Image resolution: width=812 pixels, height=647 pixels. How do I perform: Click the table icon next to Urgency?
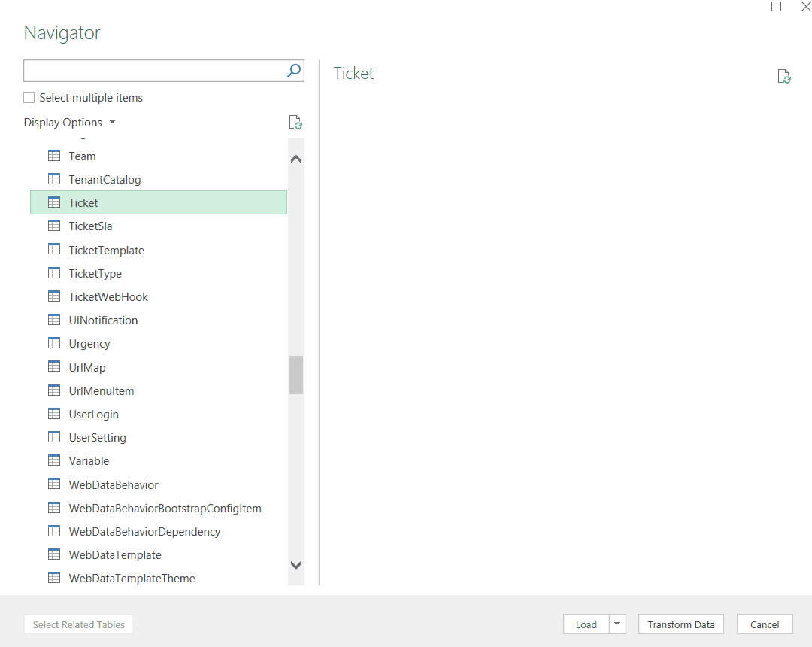pyautogui.click(x=53, y=343)
